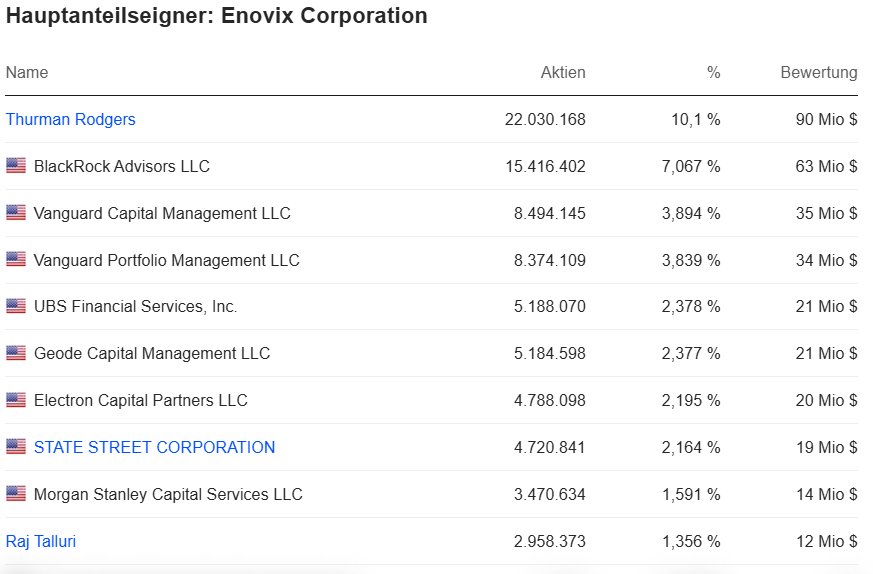
Task: Click valuation 21 Mio $ for Geode Capital
Action: [x=826, y=353]
